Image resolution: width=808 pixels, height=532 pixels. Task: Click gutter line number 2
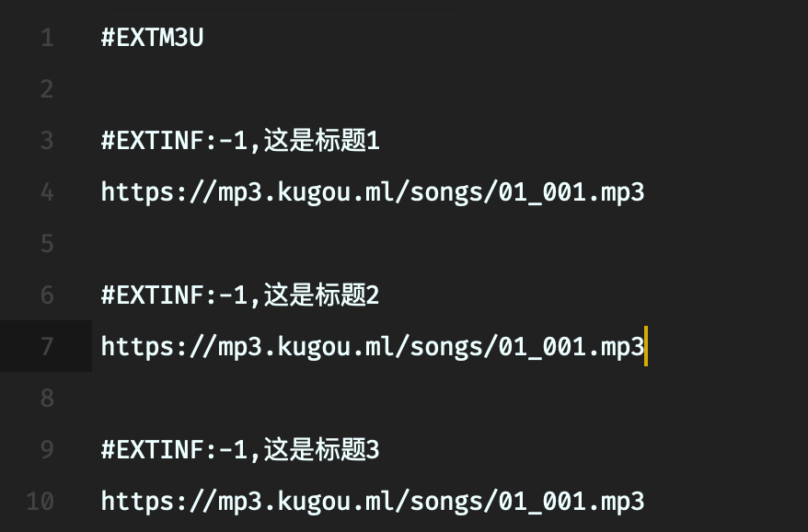47,89
